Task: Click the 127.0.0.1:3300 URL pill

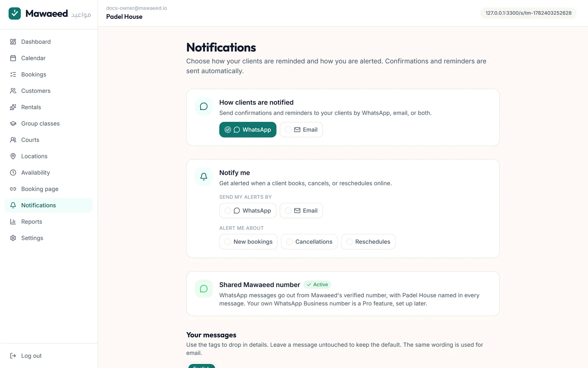Action: pos(528,13)
